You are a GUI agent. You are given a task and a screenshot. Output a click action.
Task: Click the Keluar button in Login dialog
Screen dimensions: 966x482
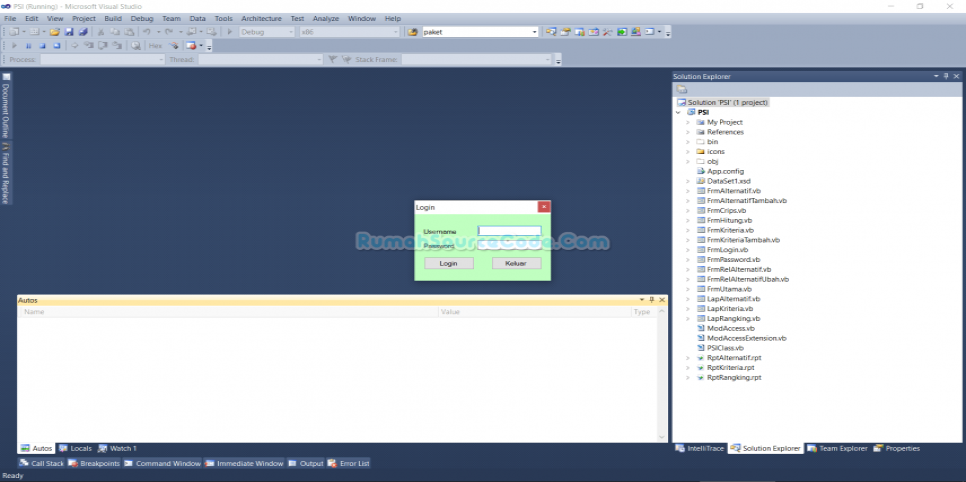point(516,263)
